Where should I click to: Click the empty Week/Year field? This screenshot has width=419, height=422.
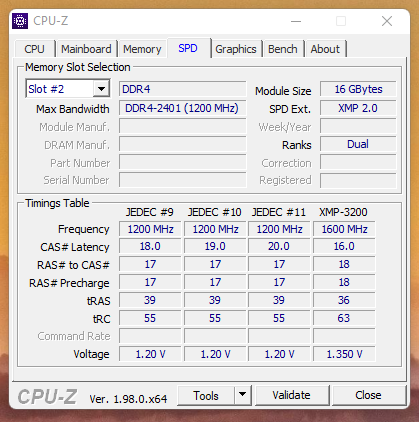point(358,127)
